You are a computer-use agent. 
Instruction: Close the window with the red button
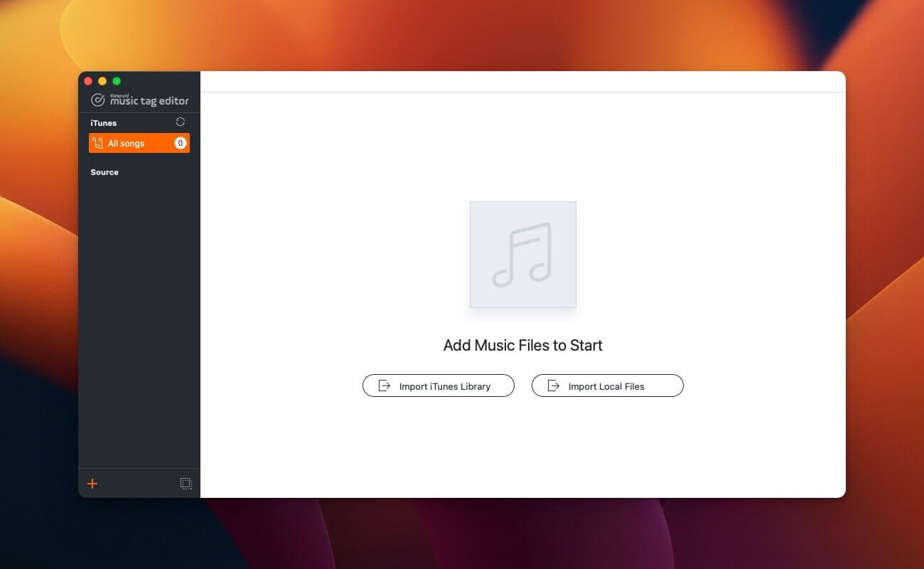point(87,80)
